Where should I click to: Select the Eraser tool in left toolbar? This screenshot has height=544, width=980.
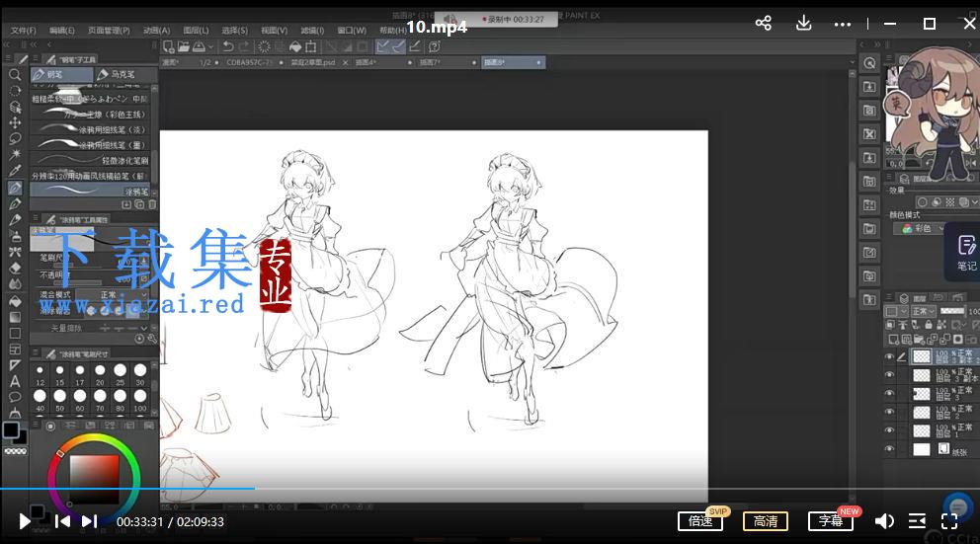pos(15,268)
